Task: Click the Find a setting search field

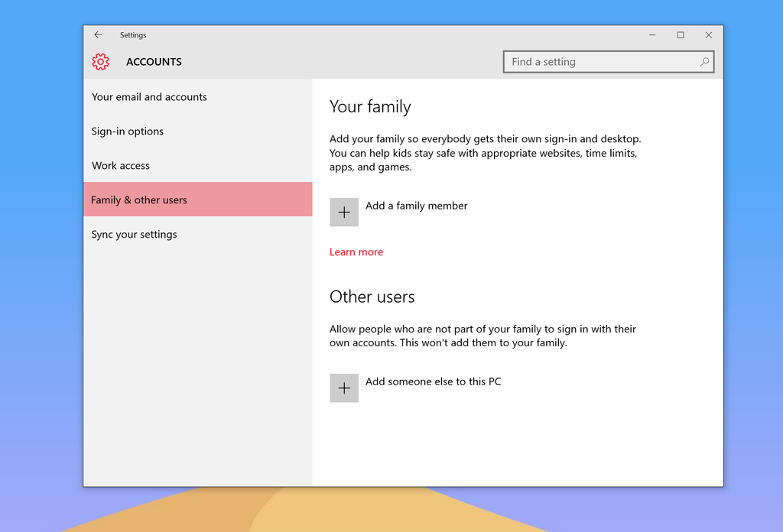Action: 596,61
